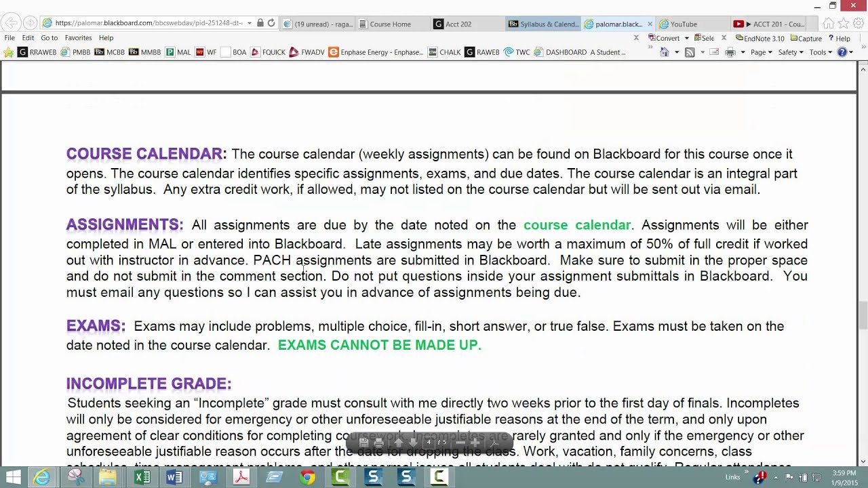Open the Go to menu
This screenshot has width=868, height=488.
(x=49, y=38)
